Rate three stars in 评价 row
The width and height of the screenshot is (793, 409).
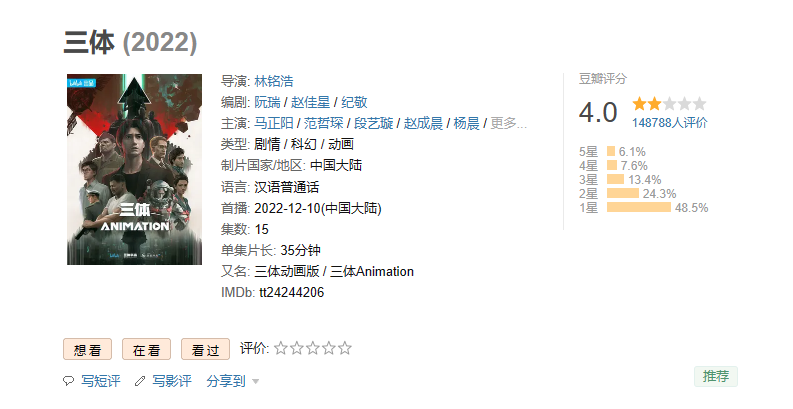313,348
